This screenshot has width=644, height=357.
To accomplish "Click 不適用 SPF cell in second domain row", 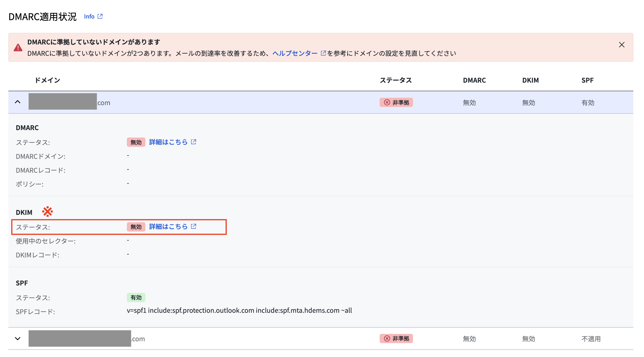I will point(591,339).
